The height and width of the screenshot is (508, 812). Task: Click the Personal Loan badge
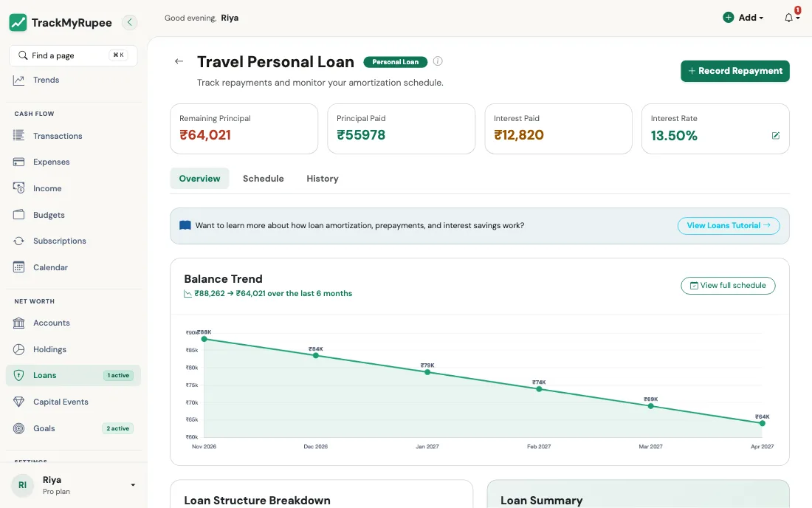pos(395,61)
